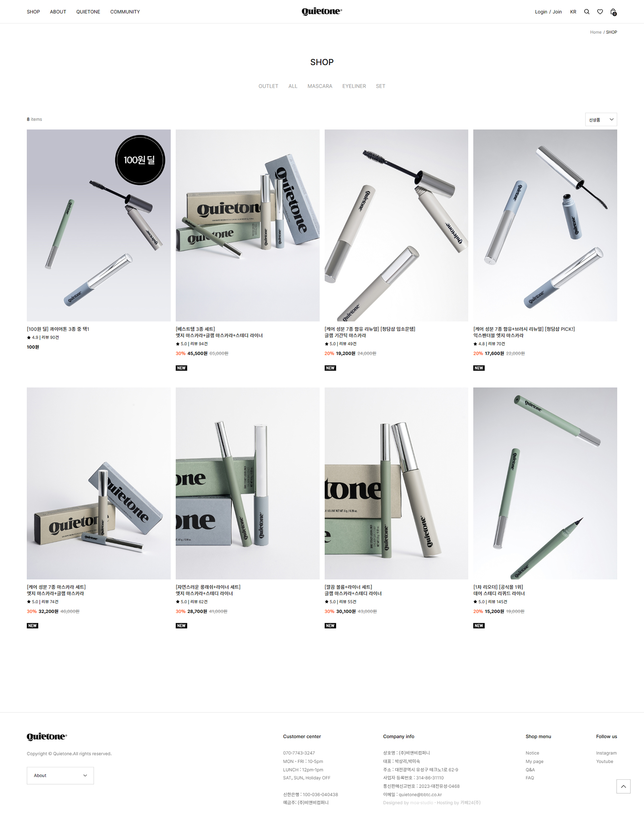Screen dimensions: 644x827
Task: Expand the About dropdown in footer
Action: [x=60, y=776]
